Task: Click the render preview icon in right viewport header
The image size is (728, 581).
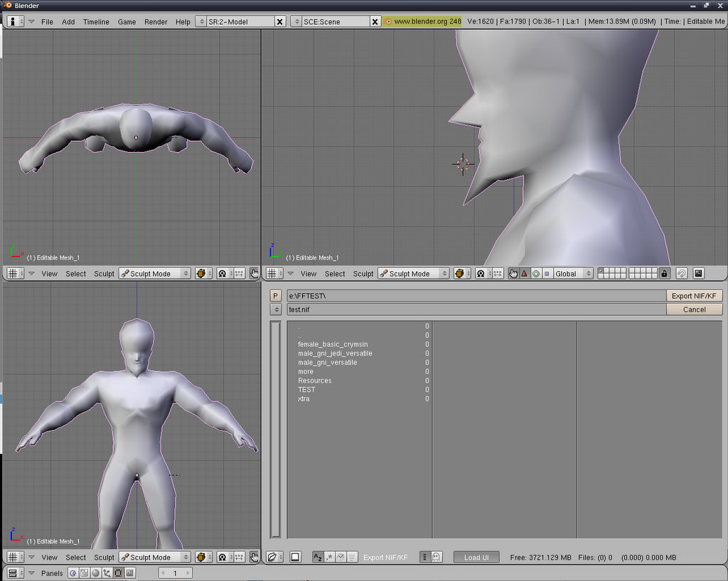Action: tap(698, 274)
